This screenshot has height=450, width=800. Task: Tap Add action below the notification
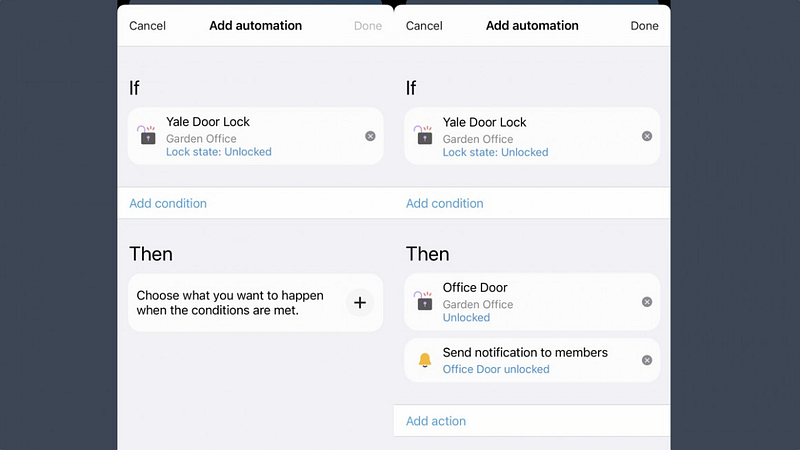point(436,421)
